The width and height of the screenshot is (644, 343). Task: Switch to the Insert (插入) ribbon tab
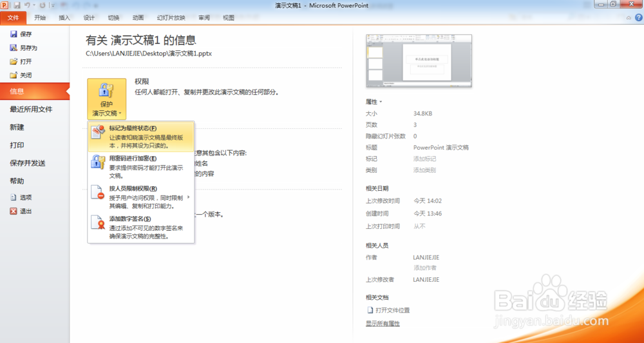tap(64, 17)
